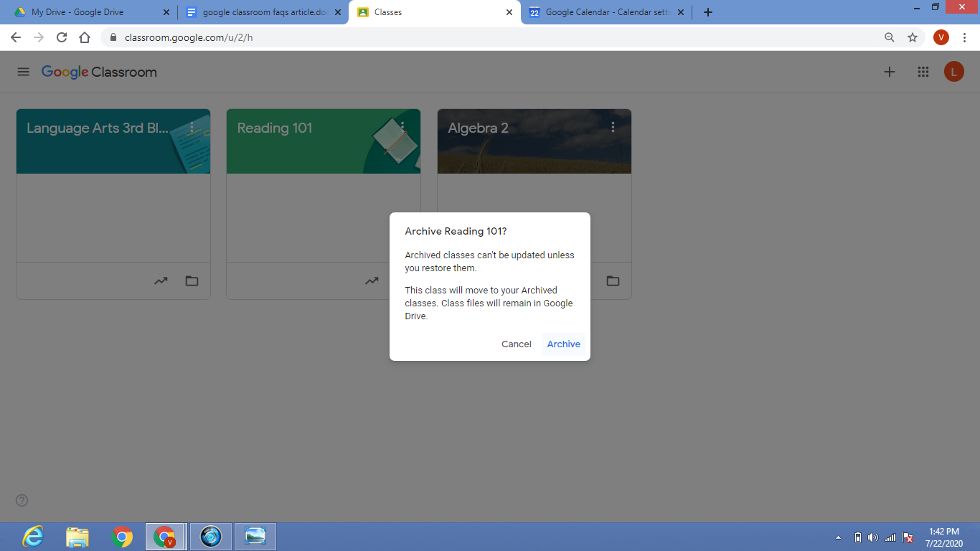The height and width of the screenshot is (551, 980).
Task: Open the three-dot menu on Reading 101 card
Action: pos(402,127)
